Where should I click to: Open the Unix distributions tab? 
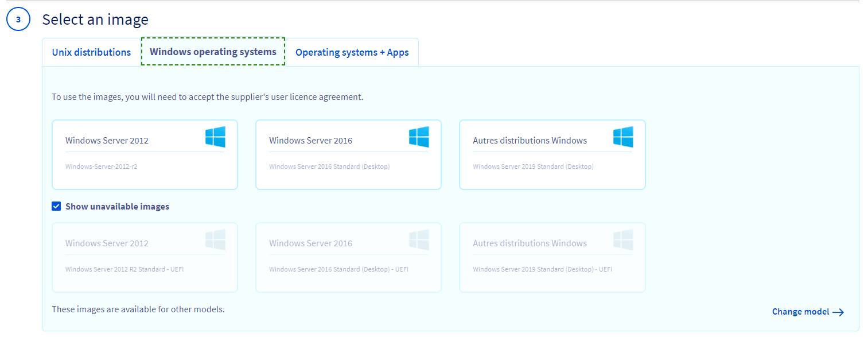91,52
